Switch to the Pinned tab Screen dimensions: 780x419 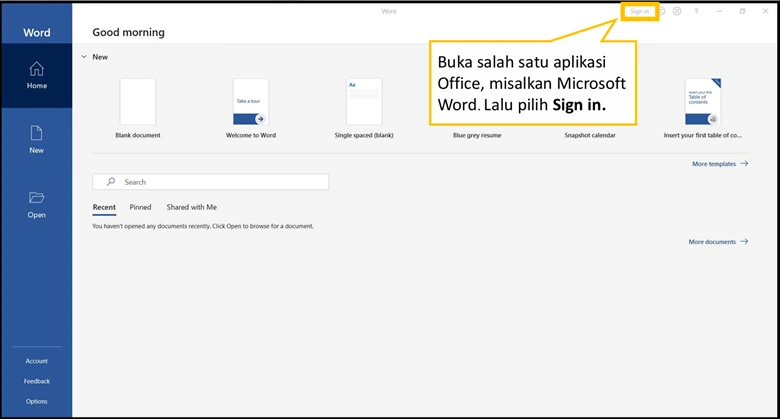click(140, 207)
